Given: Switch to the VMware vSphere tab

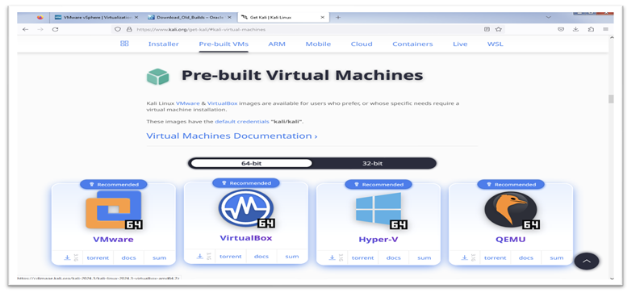Looking at the screenshot, I should tap(97, 17).
